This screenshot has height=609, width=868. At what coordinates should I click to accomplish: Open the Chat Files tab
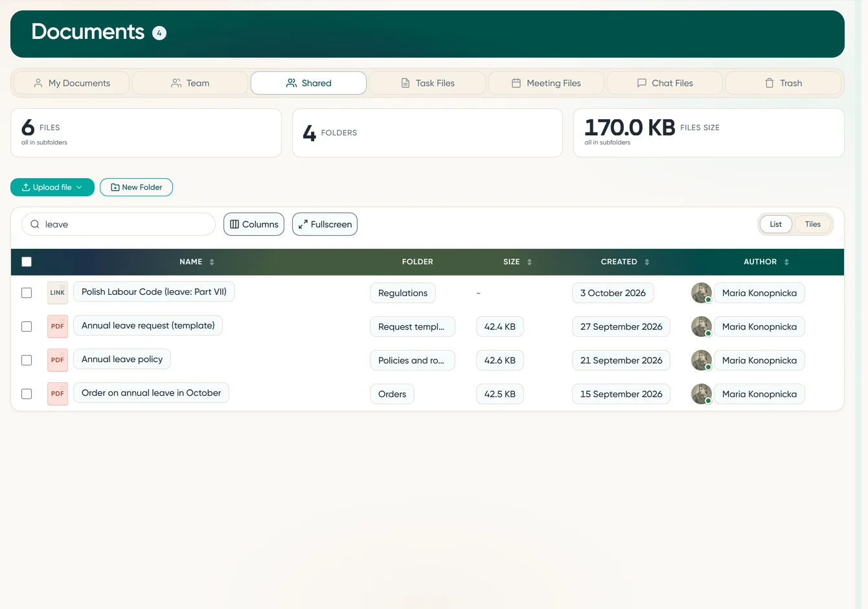(x=665, y=83)
